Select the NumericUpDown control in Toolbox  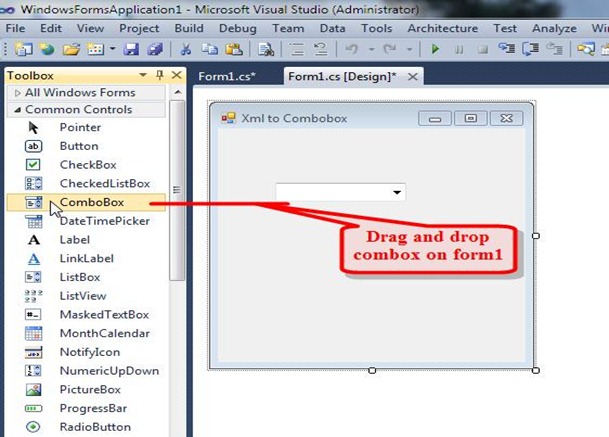click(86, 371)
